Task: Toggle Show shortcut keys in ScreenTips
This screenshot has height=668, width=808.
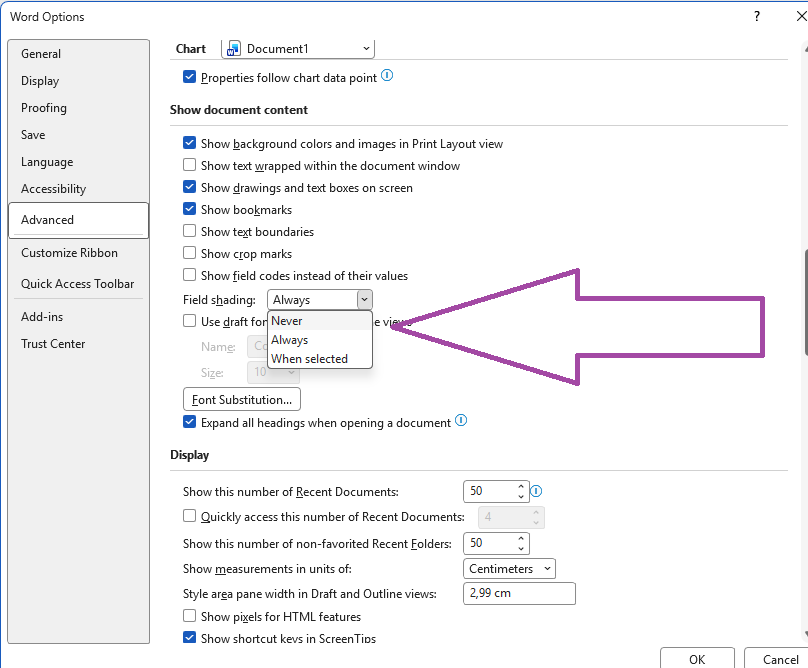Action: tap(189, 638)
